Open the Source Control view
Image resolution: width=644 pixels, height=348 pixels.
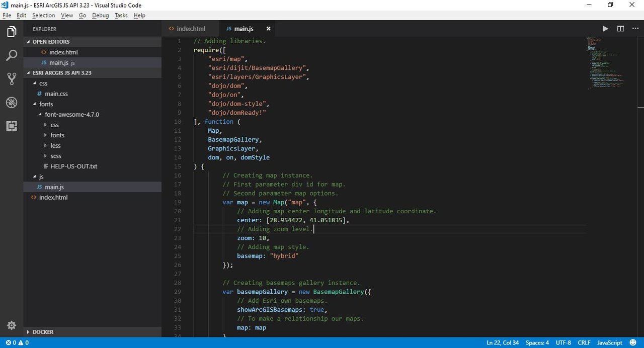(12, 79)
